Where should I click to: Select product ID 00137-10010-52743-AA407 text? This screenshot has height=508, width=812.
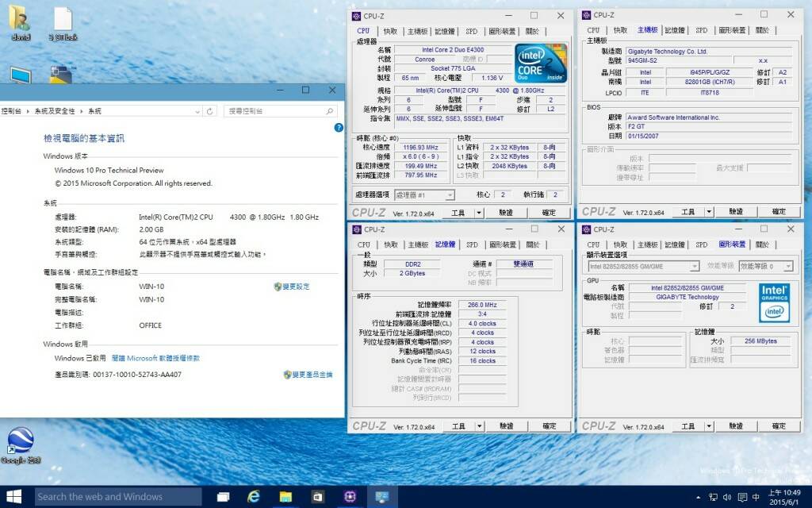(x=137, y=375)
